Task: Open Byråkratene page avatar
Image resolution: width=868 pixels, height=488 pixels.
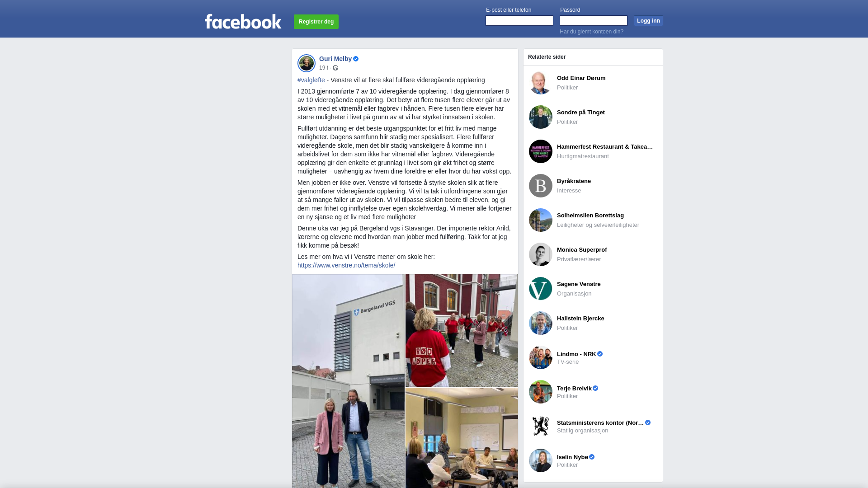Action: point(541,186)
